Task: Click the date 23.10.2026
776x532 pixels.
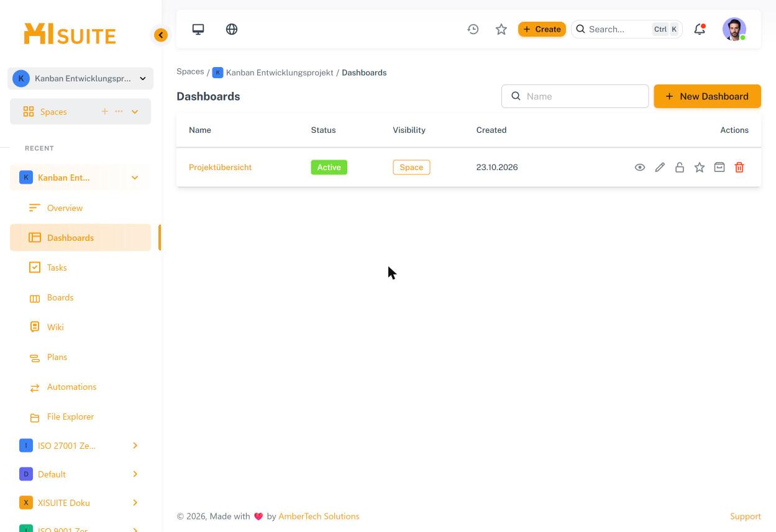Action: (497, 167)
